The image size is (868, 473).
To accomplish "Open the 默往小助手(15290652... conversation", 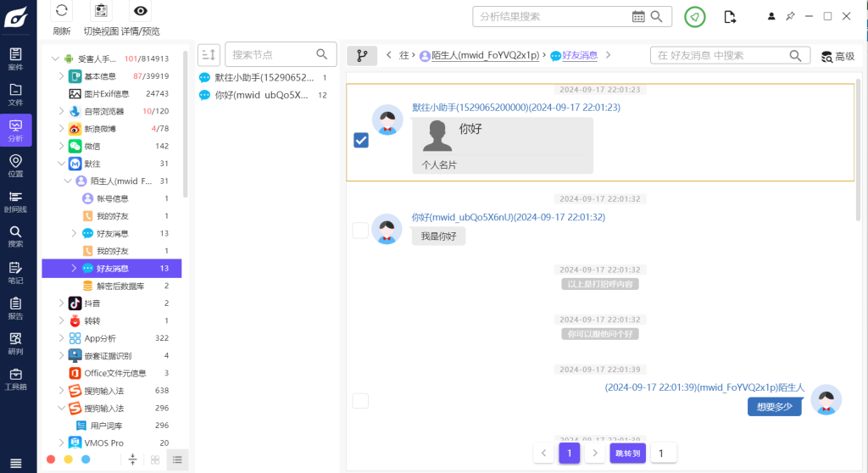I will pyautogui.click(x=264, y=77).
